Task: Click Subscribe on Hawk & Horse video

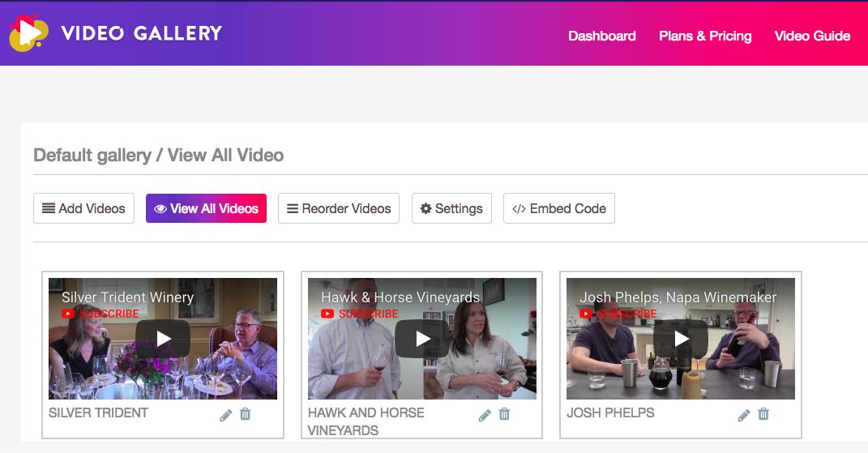Action: [359, 314]
